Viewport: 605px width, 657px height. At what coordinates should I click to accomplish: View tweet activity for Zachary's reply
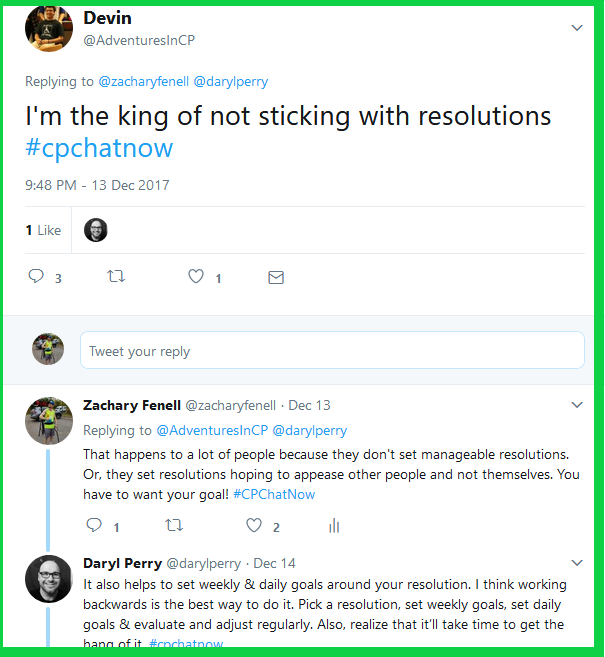[x=334, y=525]
